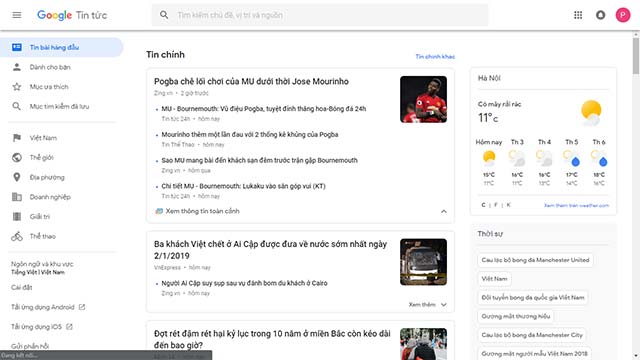Collapse the Pogba story cluster
Viewport: 640px width, 360px height.
tap(444, 211)
